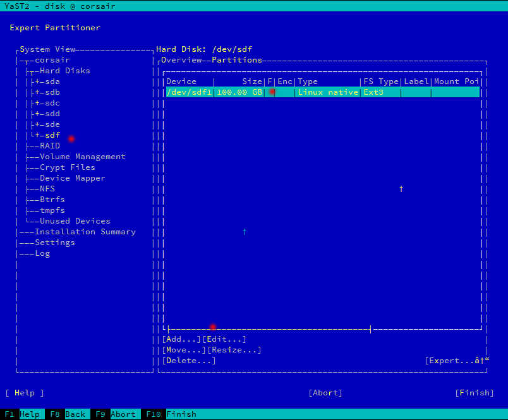Switch to the Overview tab
The height and width of the screenshot is (420, 508).
181,60
